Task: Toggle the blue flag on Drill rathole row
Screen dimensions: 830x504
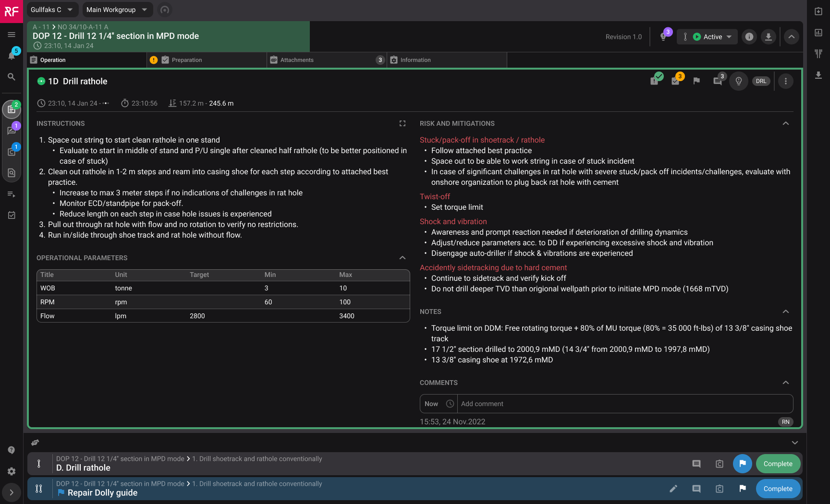Action: click(x=743, y=464)
